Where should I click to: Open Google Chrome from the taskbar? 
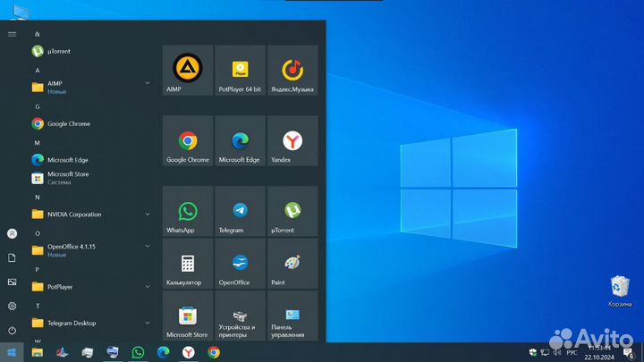pyautogui.click(x=214, y=352)
